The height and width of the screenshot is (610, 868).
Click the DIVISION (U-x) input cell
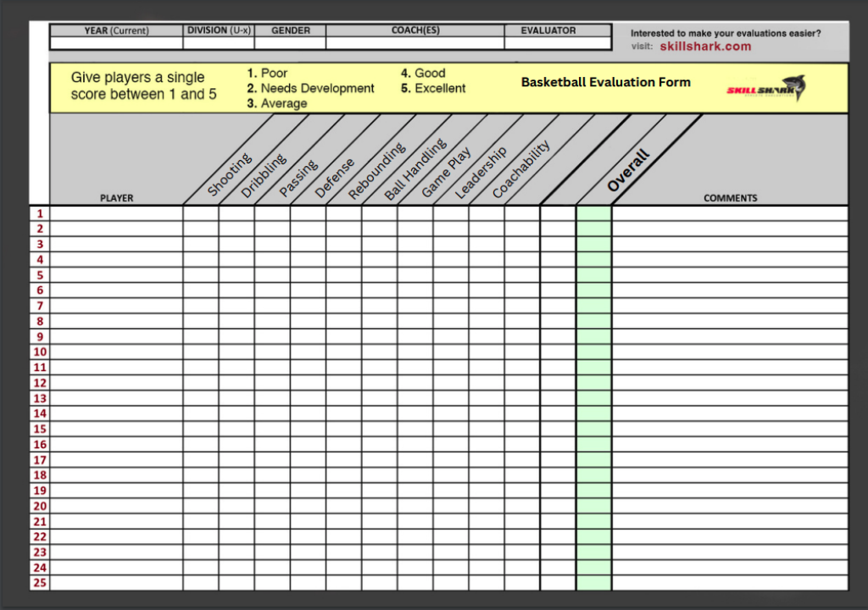point(219,43)
